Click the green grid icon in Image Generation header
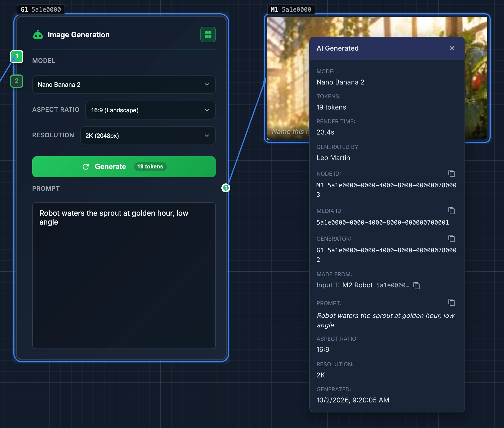 click(208, 34)
